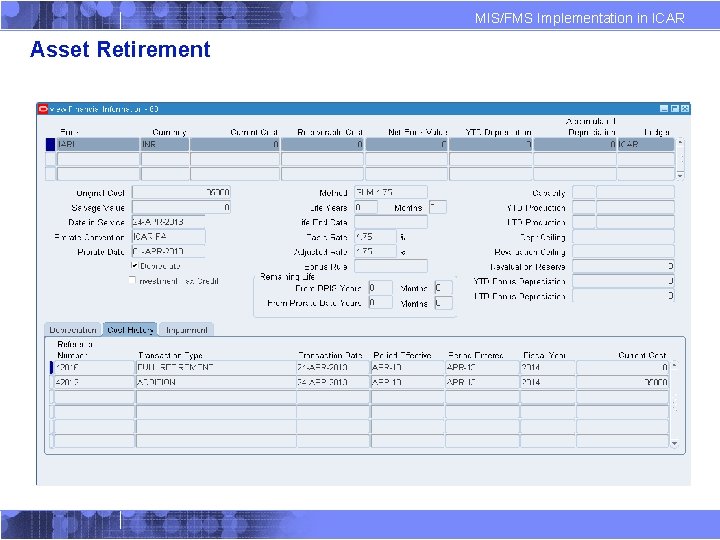Toggle the Depreciate checkbox
The width and height of the screenshot is (720, 540).
(x=134, y=265)
